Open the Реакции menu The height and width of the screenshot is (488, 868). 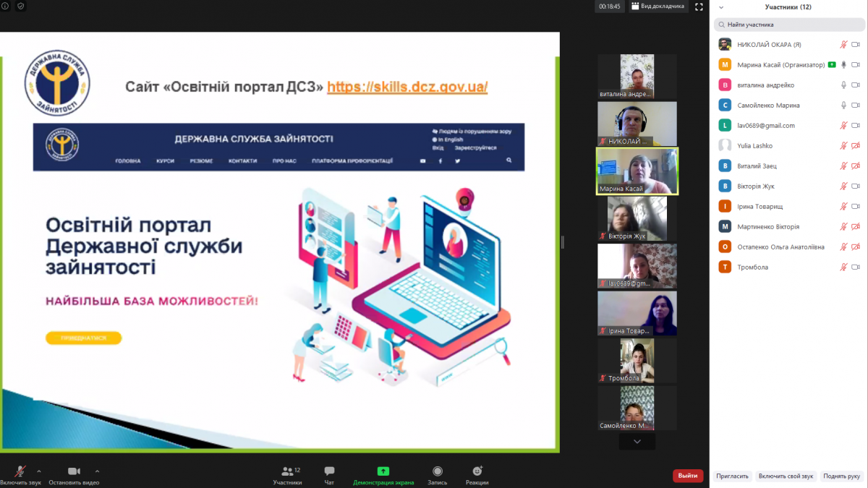point(477,474)
